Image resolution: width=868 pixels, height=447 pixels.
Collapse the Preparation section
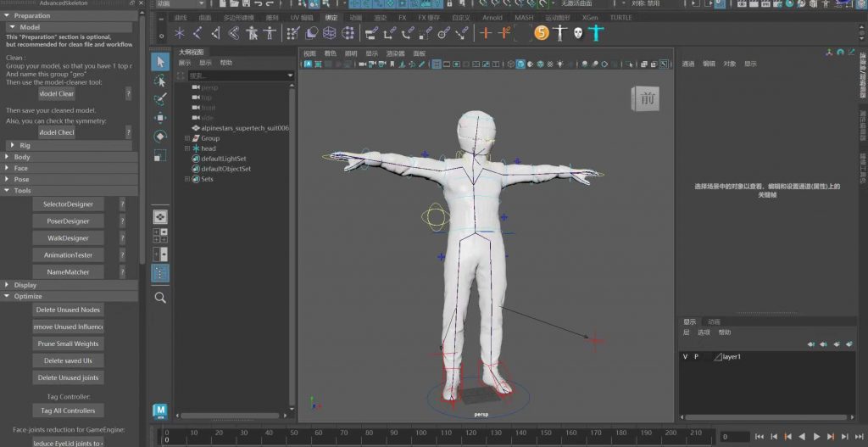point(5,15)
